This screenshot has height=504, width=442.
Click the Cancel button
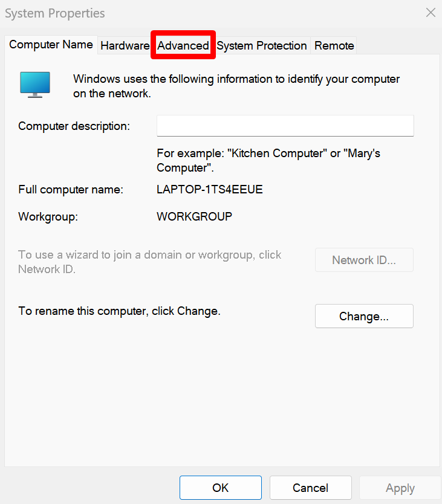pyautogui.click(x=310, y=488)
